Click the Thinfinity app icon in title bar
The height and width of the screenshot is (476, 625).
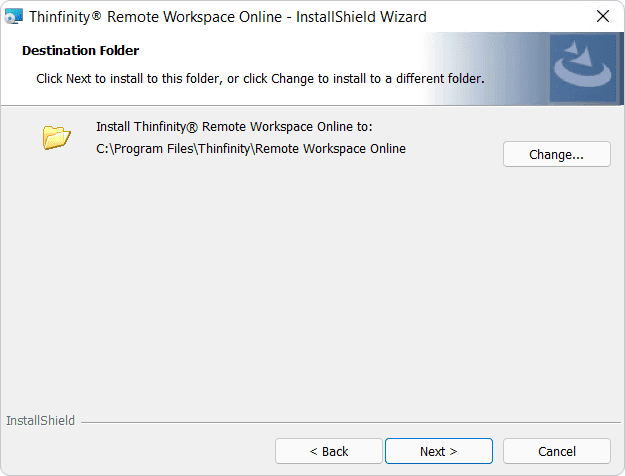point(14,17)
